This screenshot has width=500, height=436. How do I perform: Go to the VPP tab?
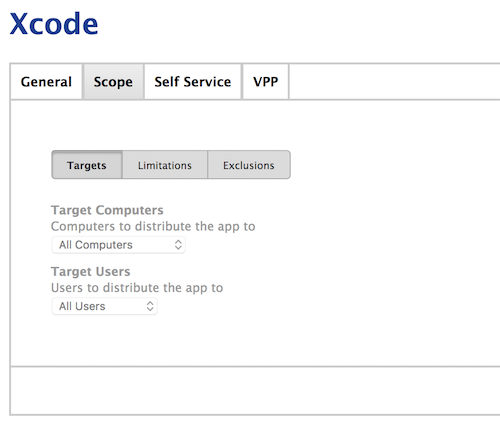pyautogui.click(x=266, y=82)
